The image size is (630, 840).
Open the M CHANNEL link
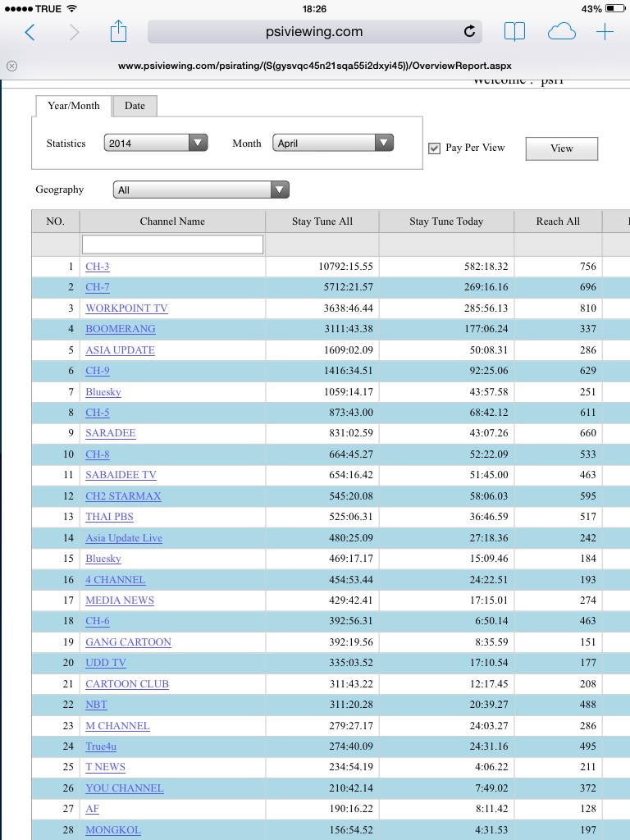click(x=117, y=726)
